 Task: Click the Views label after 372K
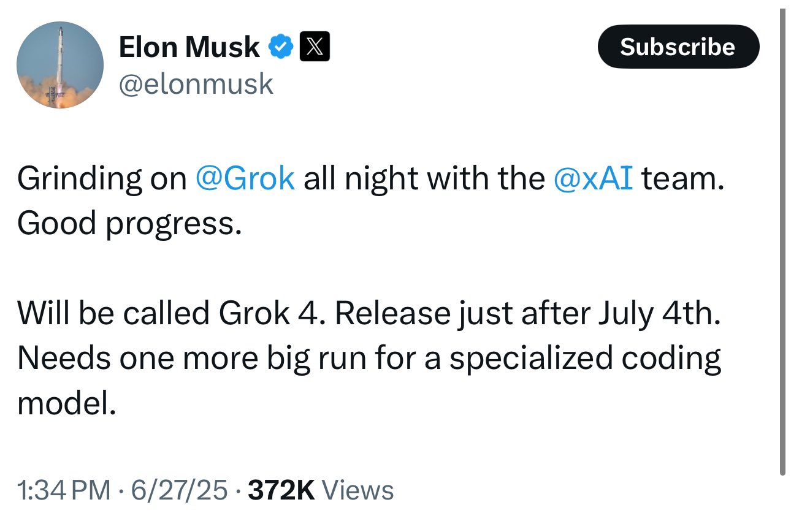(x=357, y=490)
